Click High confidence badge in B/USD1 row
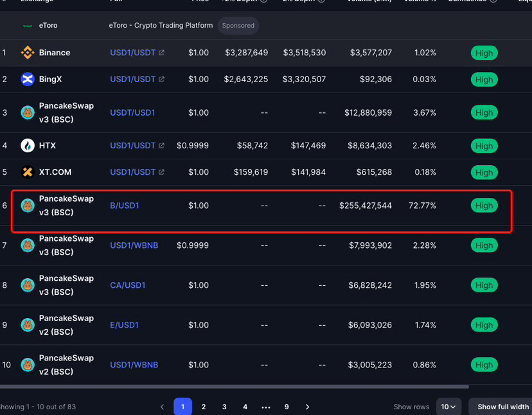This screenshot has width=532, height=415. coord(484,206)
